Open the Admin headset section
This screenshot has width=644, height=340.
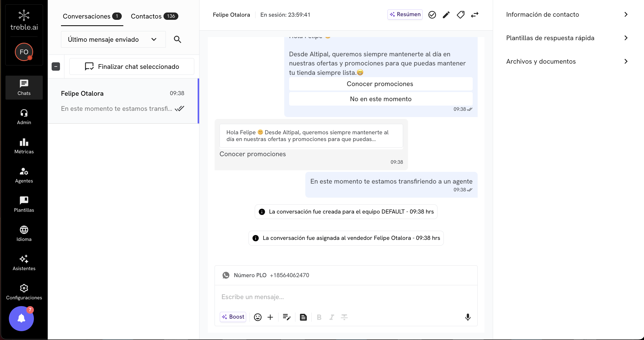(24, 117)
